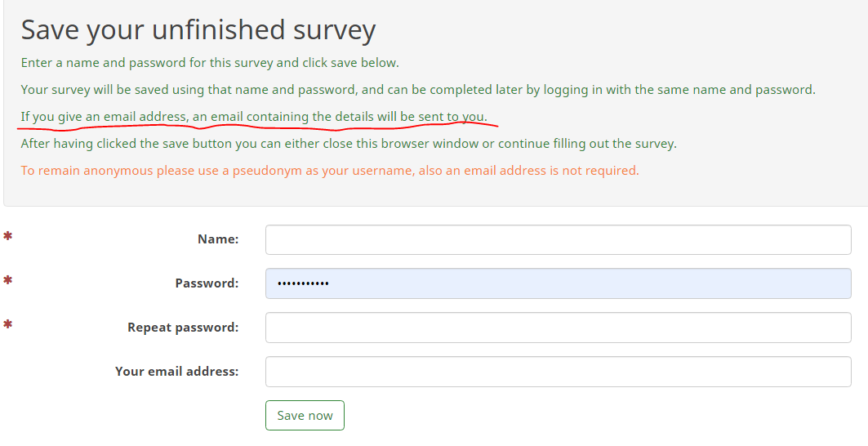Click the red asterisk beside Name
This screenshot has width=868, height=446.
coord(8,237)
